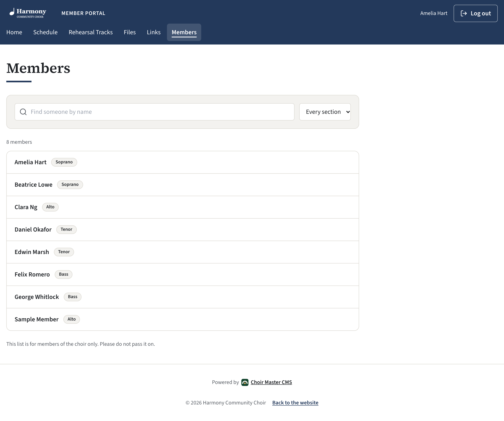Follow the Choir Master CMS link
Viewport: 504px width, 421px height.
point(271,382)
